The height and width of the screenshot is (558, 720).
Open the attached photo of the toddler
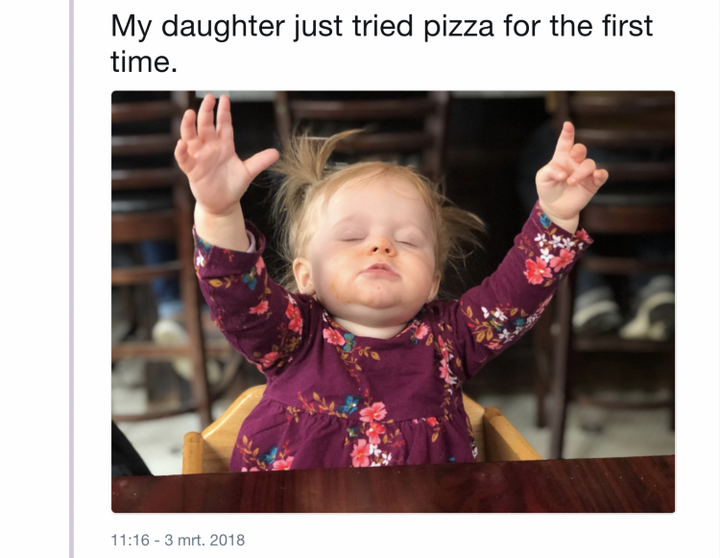393,301
